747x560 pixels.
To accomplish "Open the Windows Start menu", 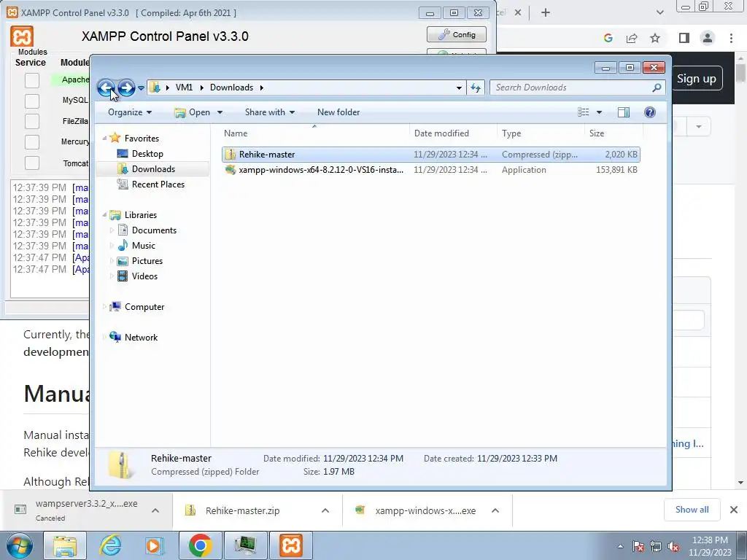I will click(18, 545).
